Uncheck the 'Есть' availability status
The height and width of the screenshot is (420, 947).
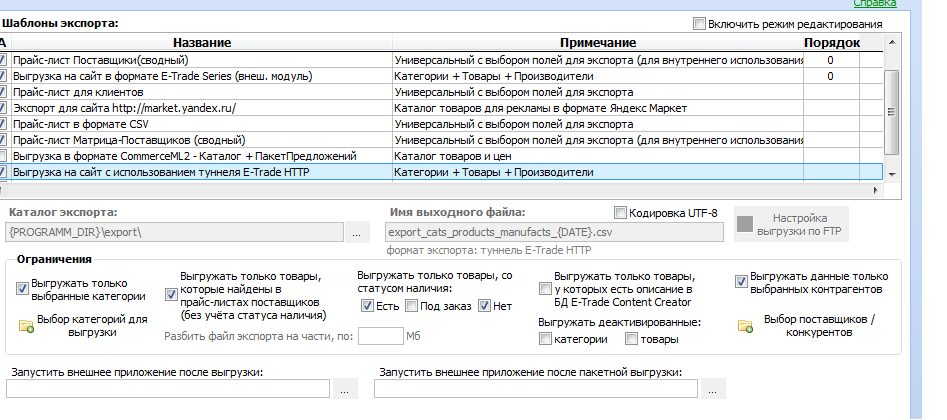(367, 306)
